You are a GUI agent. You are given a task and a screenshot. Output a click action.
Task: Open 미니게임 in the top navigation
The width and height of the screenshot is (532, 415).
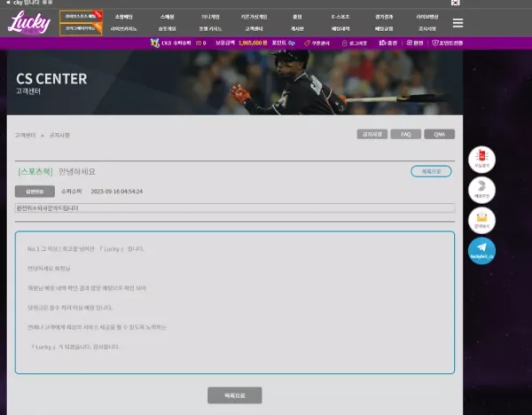pyautogui.click(x=210, y=17)
